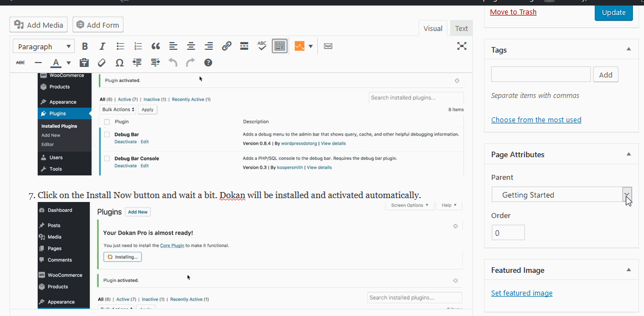Insert a horizontal line
The image size is (644, 316).
click(x=38, y=63)
